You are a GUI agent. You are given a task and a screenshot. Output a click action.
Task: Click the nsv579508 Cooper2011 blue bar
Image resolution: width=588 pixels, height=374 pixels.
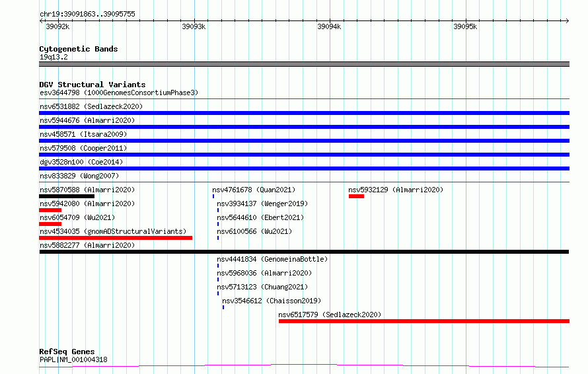(304, 155)
